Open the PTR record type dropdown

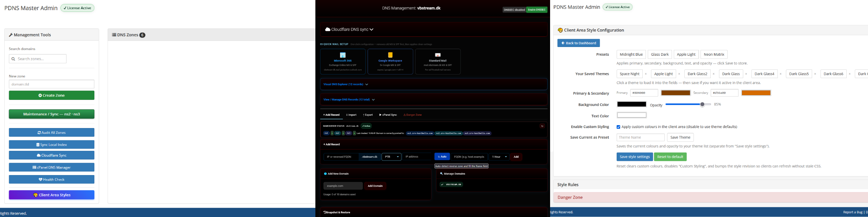[392, 157]
